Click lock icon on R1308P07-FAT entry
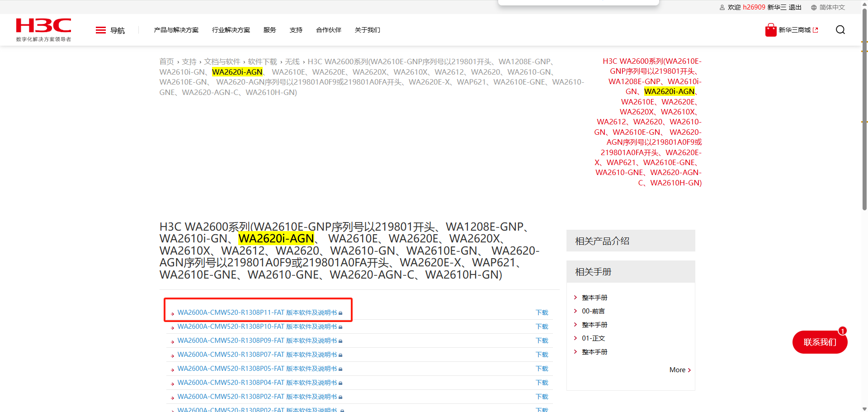The width and height of the screenshot is (868, 412). [x=340, y=355]
